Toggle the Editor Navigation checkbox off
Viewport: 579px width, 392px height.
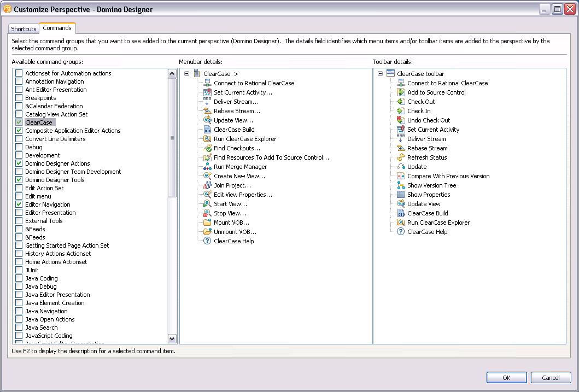point(19,204)
